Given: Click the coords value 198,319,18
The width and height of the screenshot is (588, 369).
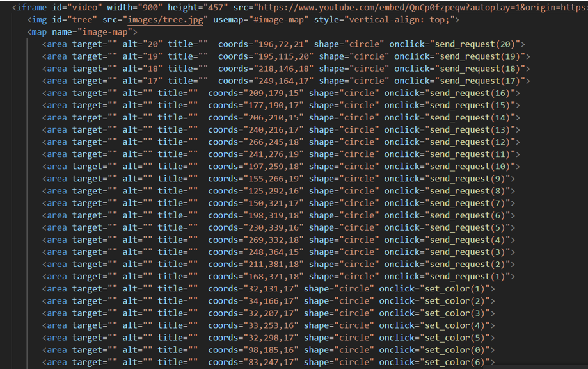Looking at the screenshot, I should coord(273,215).
